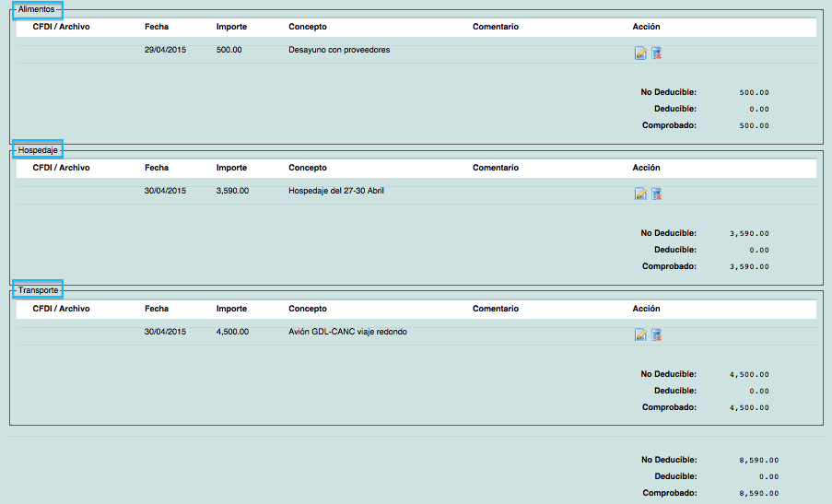
Task: Click the Desayuno con proveedores concept text
Action: pos(338,50)
